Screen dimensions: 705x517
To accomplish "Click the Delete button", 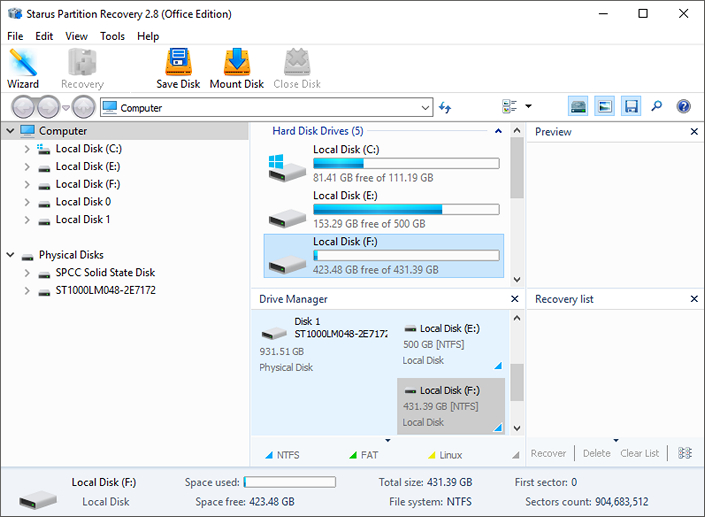I will coord(597,453).
